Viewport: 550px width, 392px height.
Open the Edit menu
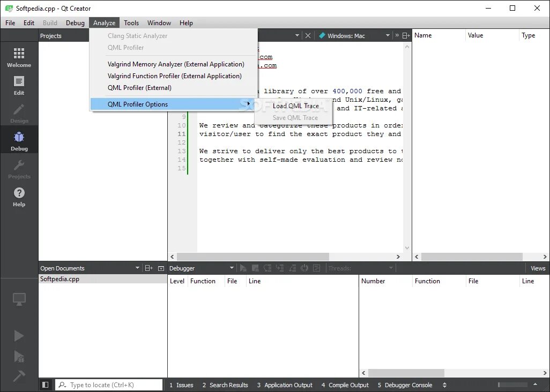29,23
